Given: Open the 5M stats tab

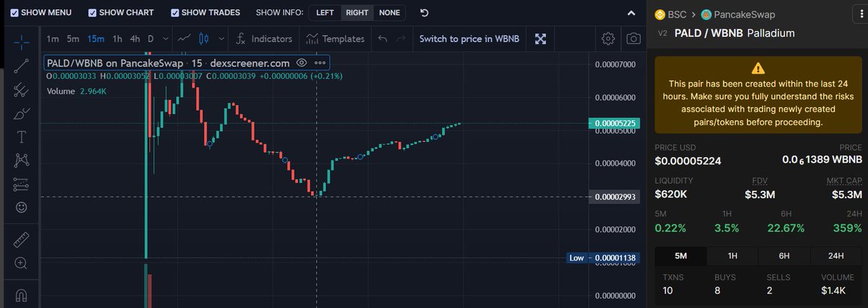Looking at the screenshot, I should [680, 256].
